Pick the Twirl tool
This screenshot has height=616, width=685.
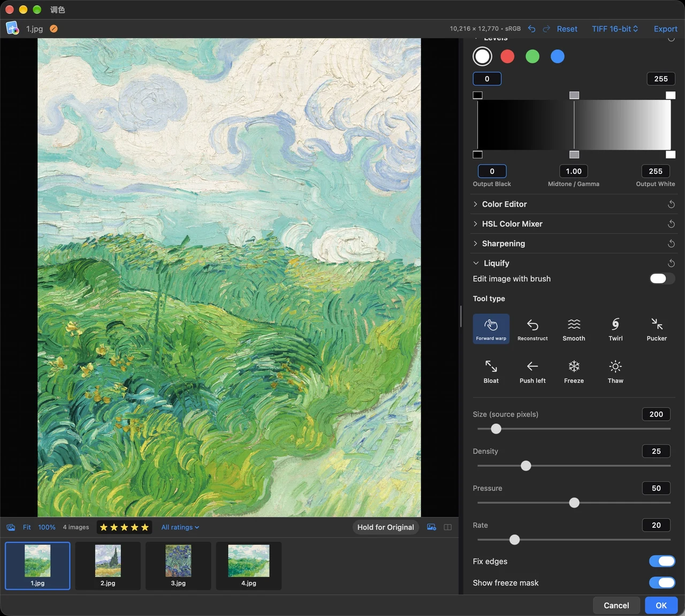click(x=615, y=329)
